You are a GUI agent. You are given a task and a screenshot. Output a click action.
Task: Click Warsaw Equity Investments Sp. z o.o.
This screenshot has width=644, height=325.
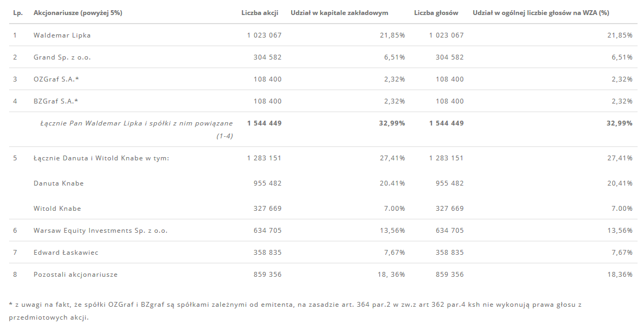100,230
